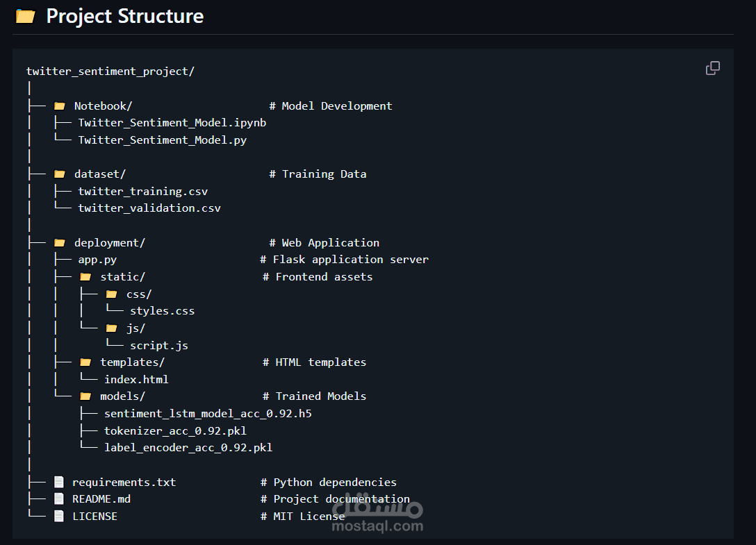The width and height of the screenshot is (756, 545).
Task: Click the Notebook folder icon
Action: coord(60,106)
